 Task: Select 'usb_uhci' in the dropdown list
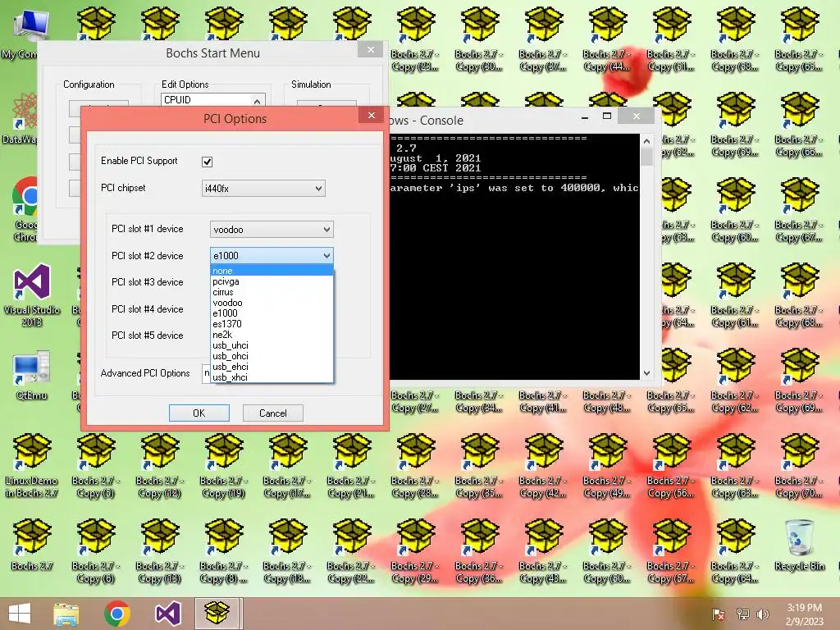point(272,345)
